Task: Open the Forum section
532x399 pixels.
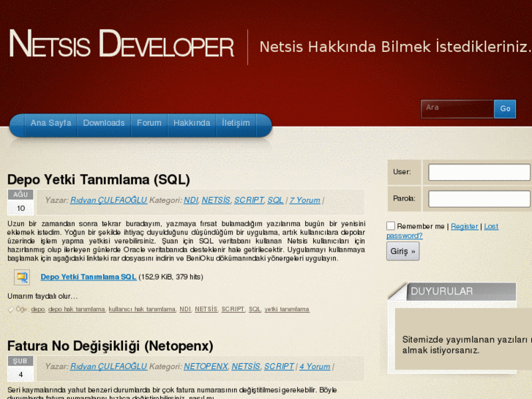Action: point(149,123)
